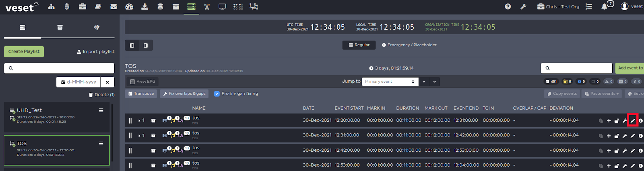
Task: Click the Create Playlist button
Action: coord(24,51)
